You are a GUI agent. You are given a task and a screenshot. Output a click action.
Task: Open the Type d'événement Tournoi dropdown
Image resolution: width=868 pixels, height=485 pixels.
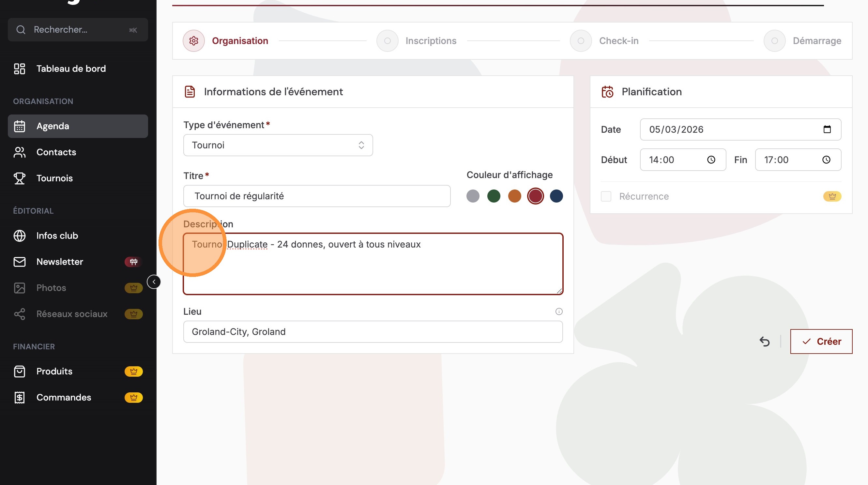[x=278, y=145]
